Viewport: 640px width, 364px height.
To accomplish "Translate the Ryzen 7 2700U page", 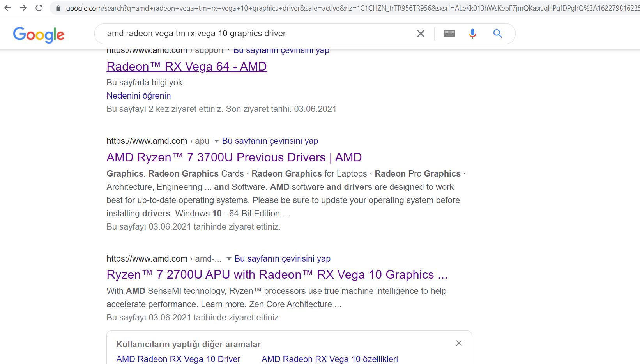I will pos(283,259).
